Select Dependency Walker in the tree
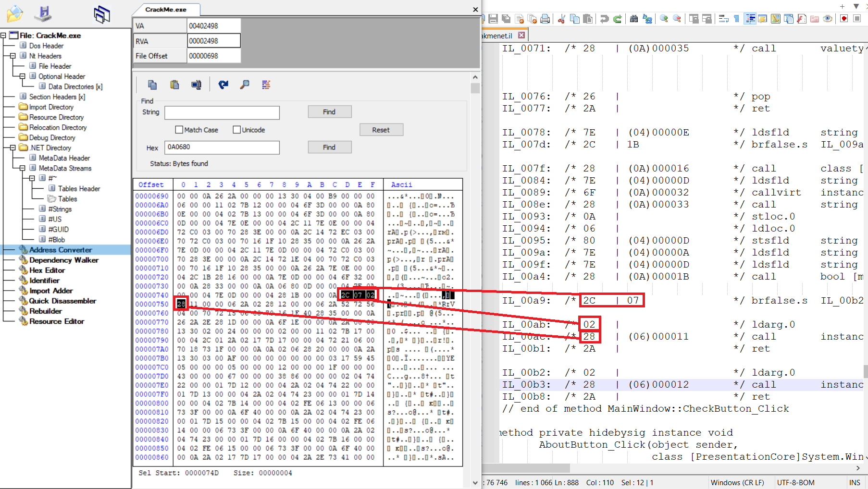The height and width of the screenshot is (489, 868). coord(64,260)
